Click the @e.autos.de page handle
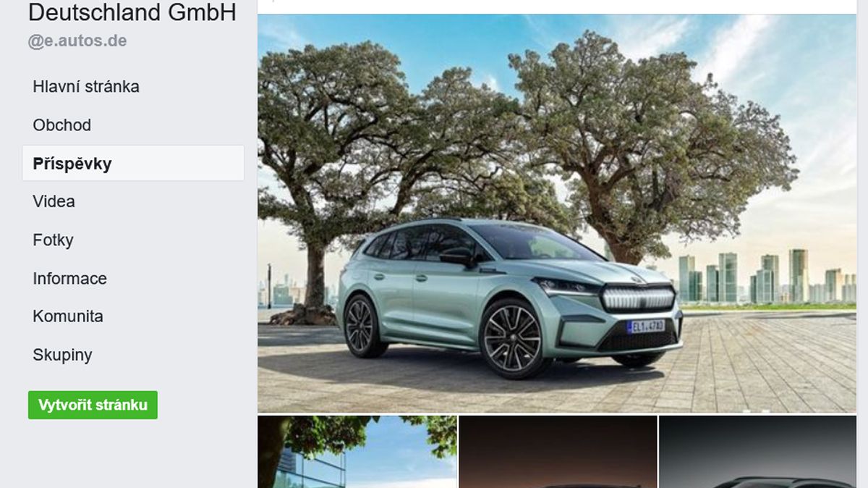 click(x=77, y=41)
